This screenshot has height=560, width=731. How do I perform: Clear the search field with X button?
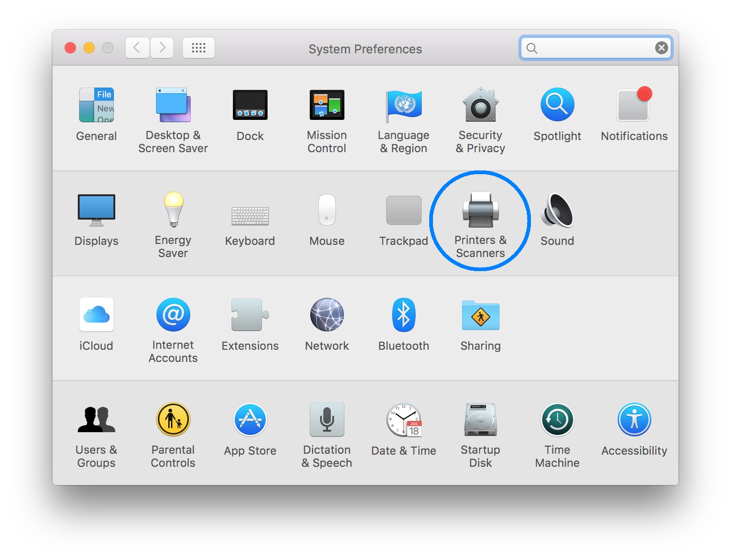click(661, 48)
